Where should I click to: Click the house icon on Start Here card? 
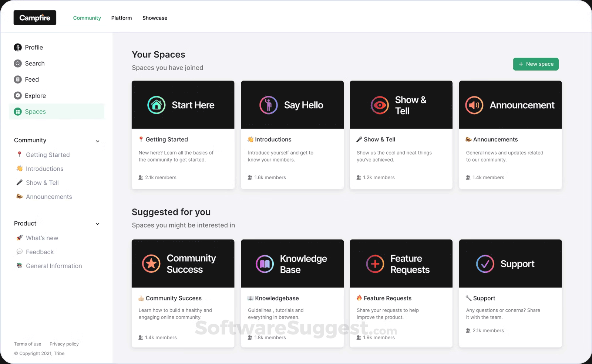tap(157, 105)
